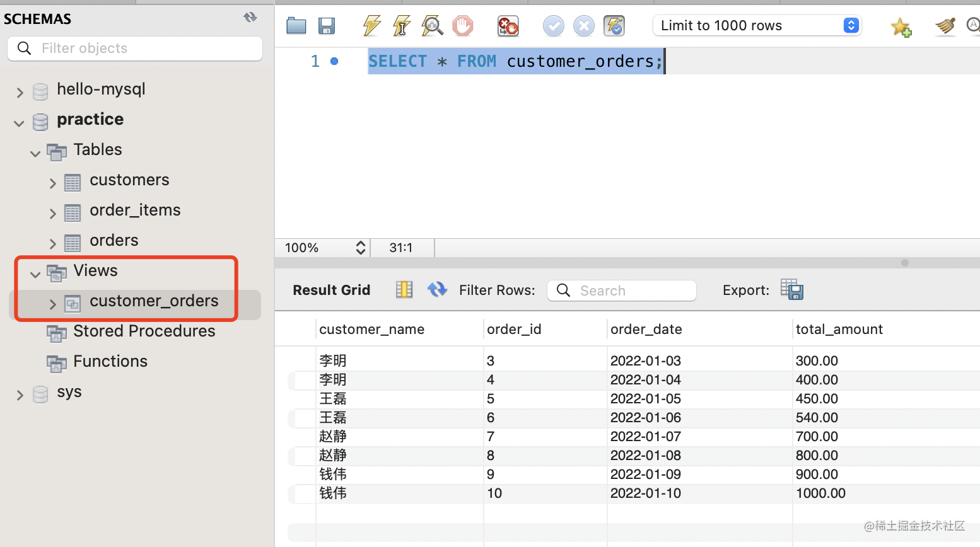Commit the transaction with the checkmark icon
The height and width of the screenshot is (547, 980).
[x=553, y=26]
